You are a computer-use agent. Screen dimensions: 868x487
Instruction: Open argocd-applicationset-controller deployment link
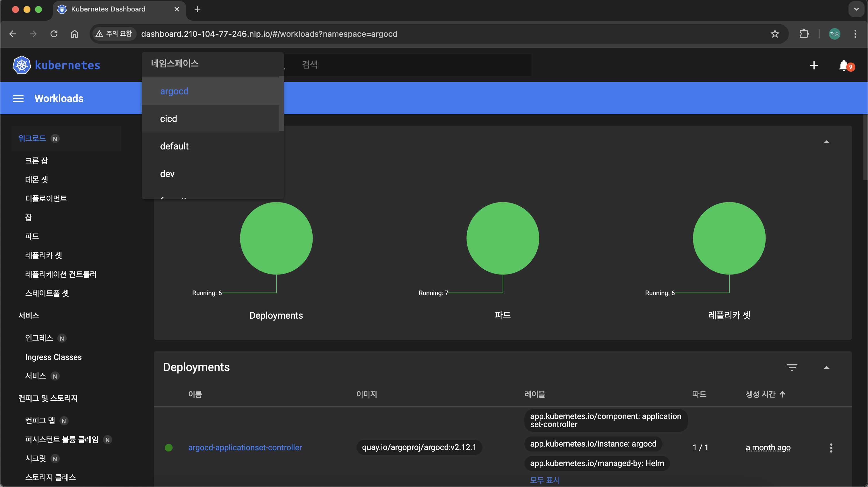pyautogui.click(x=245, y=448)
